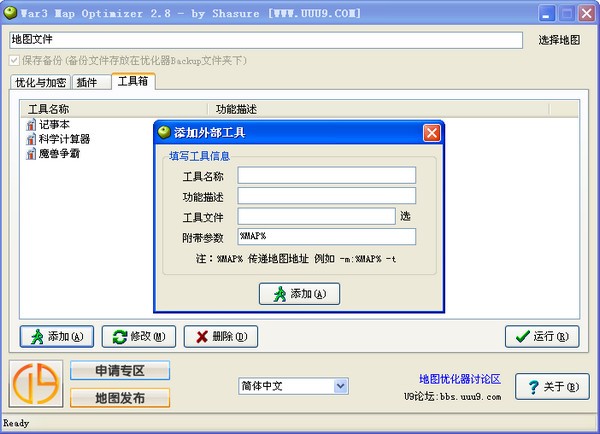The image size is (600, 434).
Task: Click the green apple title bar icon
Action: (x=10, y=13)
